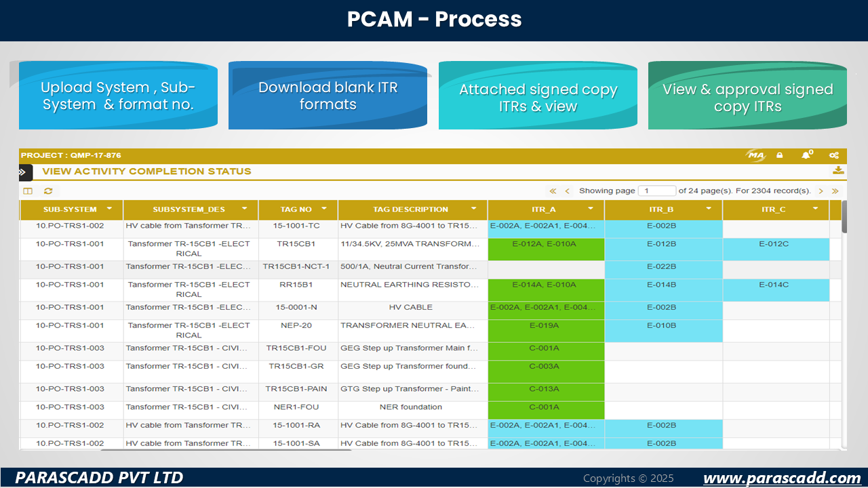
Task: Select tag number 15-1001-TC
Action: tap(296, 226)
